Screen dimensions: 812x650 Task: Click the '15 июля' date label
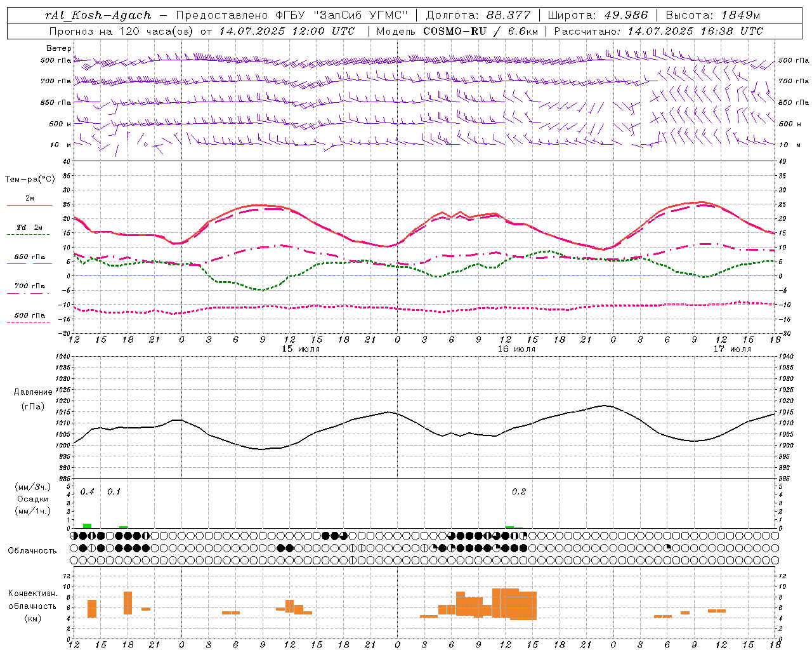click(301, 349)
